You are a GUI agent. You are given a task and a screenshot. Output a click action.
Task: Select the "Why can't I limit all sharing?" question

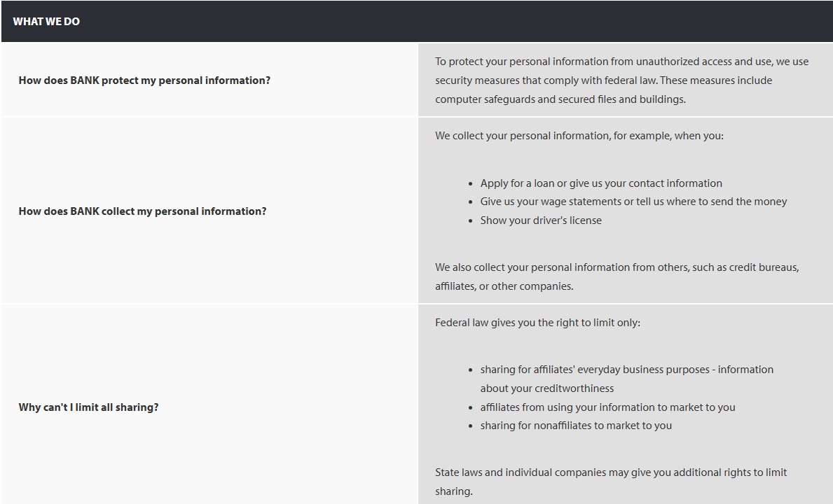[x=88, y=407]
